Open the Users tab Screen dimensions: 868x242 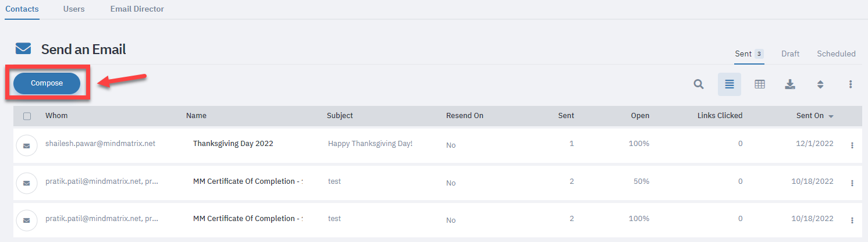pyautogui.click(x=74, y=9)
